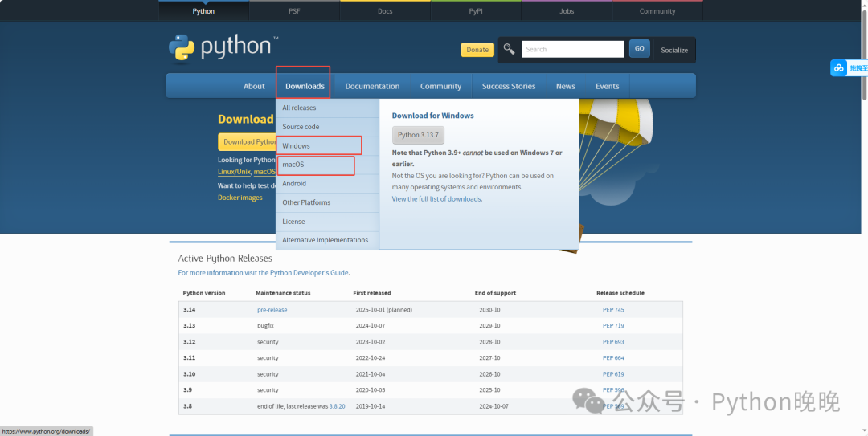The width and height of the screenshot is (868, 436).
Task: Open the pre-release status link
Action: (x=272, y=310)
